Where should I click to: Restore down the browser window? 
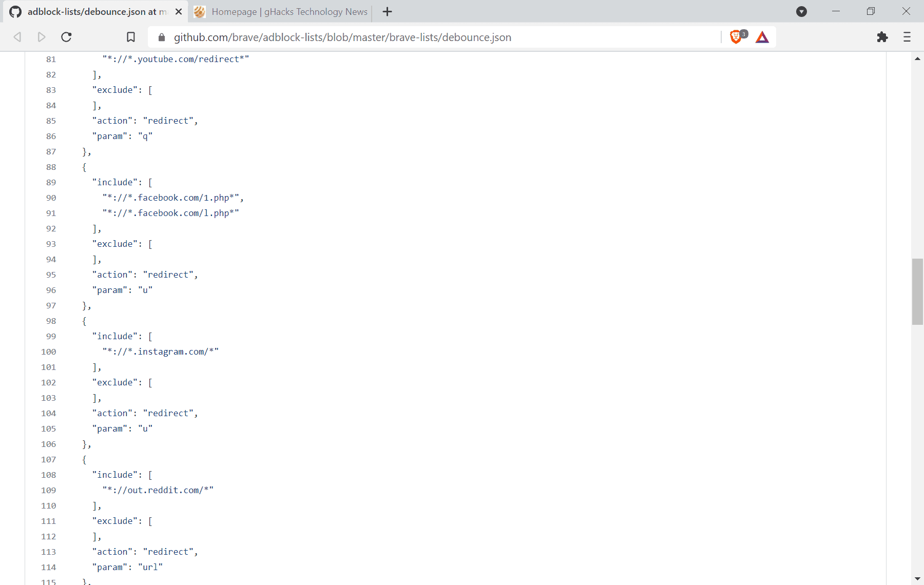point(871,11)
